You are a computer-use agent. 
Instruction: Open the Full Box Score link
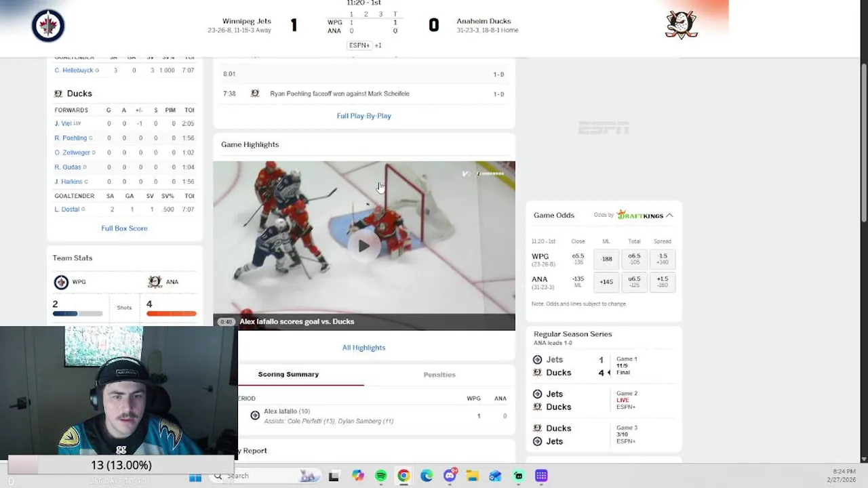pyautogui.click(x=124, y=228)
